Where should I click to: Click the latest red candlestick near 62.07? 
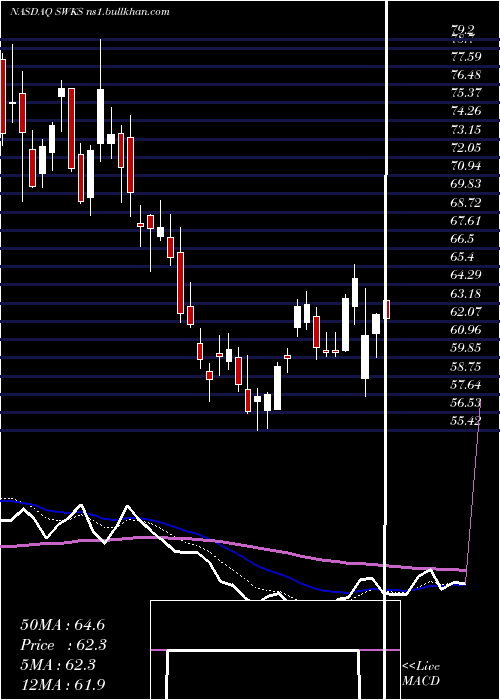[x=387, y=309]
